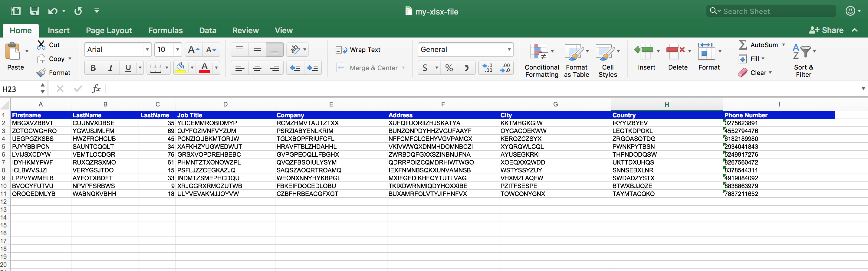
Task: Click the Format painter brush icon
Action: click(x=41, y=73)
